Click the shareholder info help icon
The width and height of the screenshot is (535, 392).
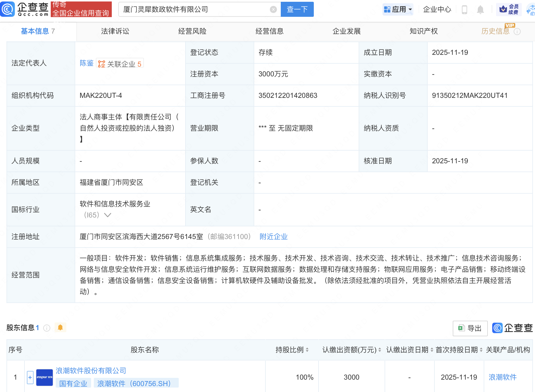[47, 328]
